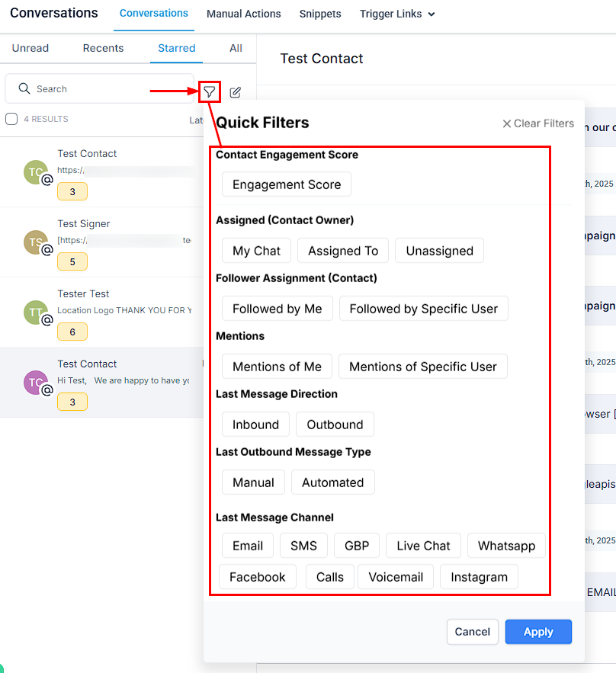
Task: Switch to the Unread tab
Action: click(x=30, y=48)
